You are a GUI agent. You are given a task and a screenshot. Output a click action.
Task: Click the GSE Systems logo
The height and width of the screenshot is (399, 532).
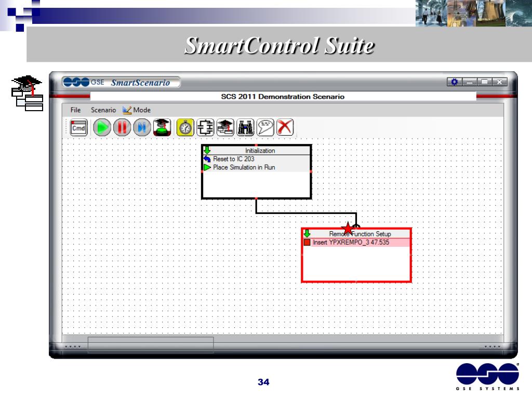pos(487,377)
